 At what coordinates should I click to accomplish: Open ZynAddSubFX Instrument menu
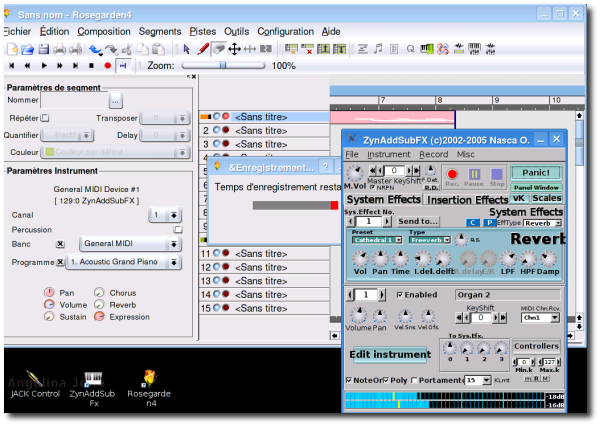click(x=389, y=154)
